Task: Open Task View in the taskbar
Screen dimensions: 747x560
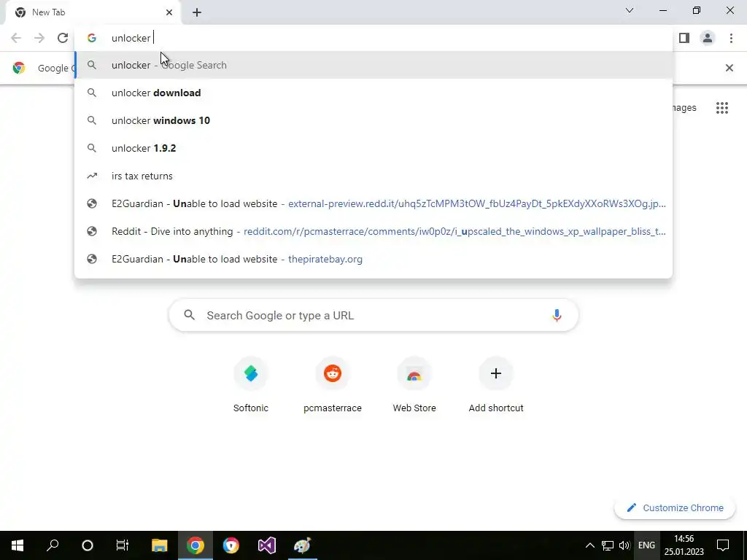Action: coord(123,545)
